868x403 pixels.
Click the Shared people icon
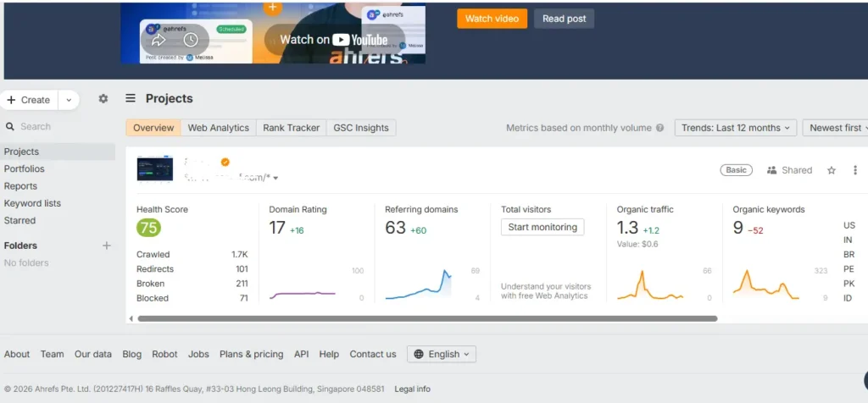click(x=771, y=170)
